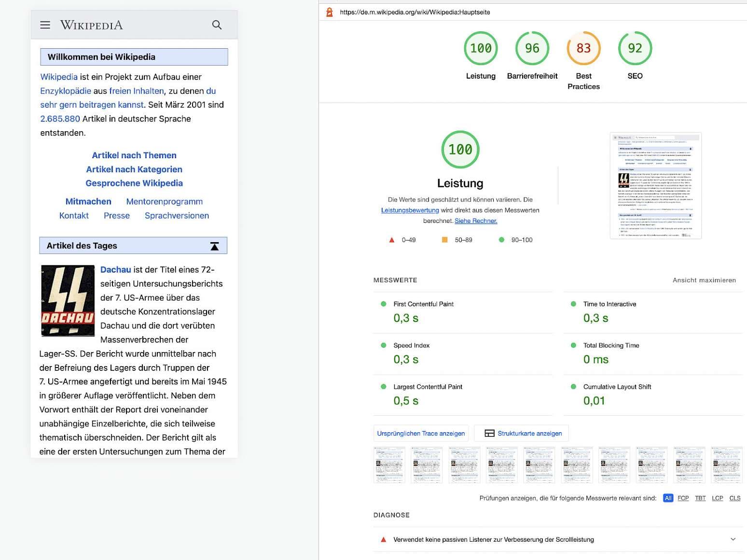Image resolution: width=747 pixels, height=560 pixels.
Task: Click Ursprünglichen Trace anzeigen button
Action: click(x=421, y=433)
